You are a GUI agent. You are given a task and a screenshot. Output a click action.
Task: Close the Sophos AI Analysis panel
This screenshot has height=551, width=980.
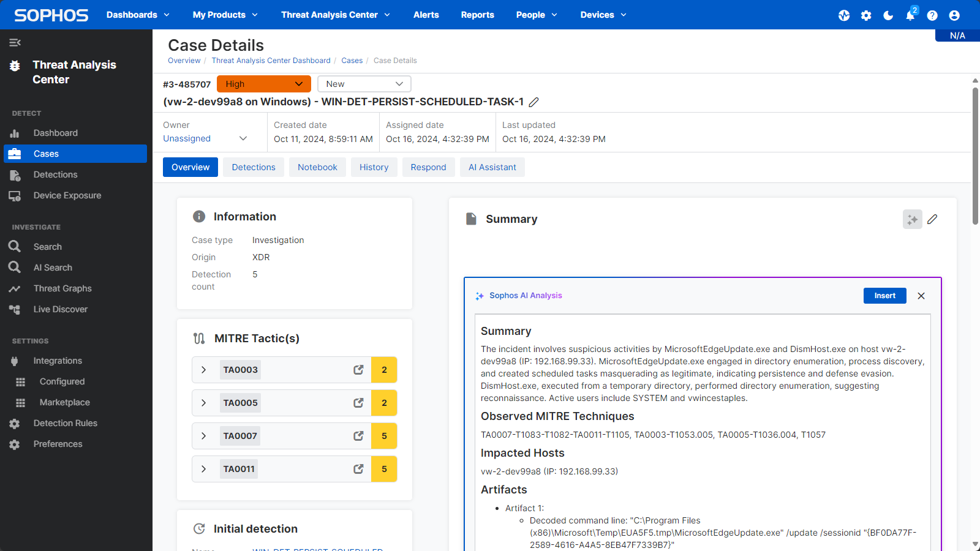[921, 296]
